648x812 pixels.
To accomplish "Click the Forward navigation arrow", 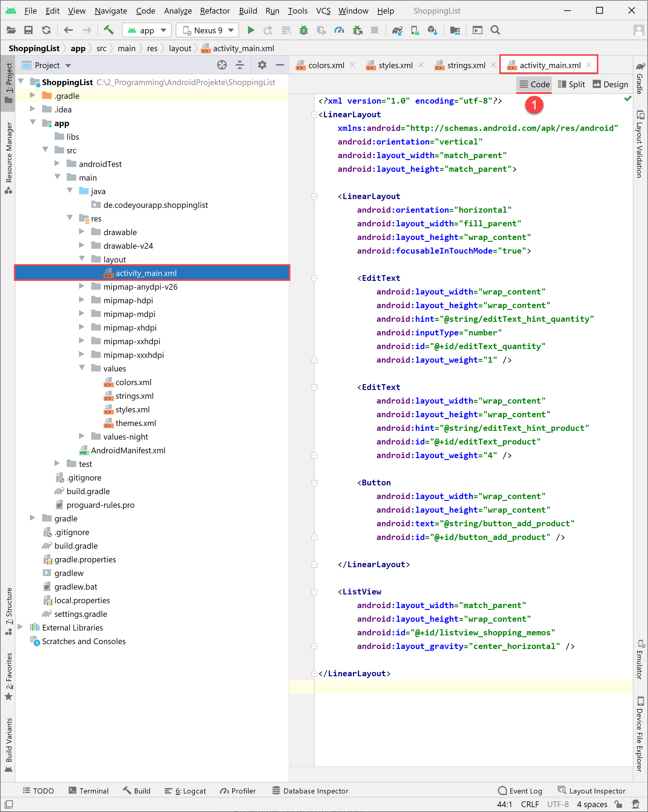I will click(x=87, y=30).
